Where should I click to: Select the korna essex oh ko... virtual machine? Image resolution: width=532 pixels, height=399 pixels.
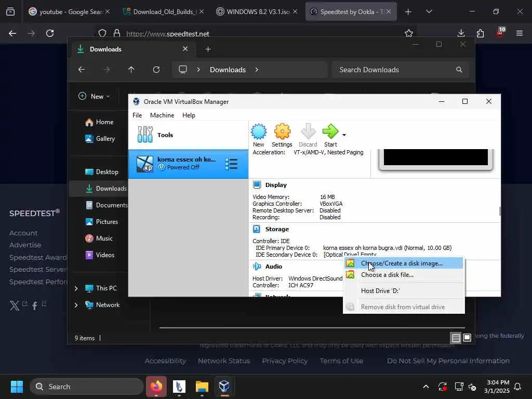click(x=188, y=164)
